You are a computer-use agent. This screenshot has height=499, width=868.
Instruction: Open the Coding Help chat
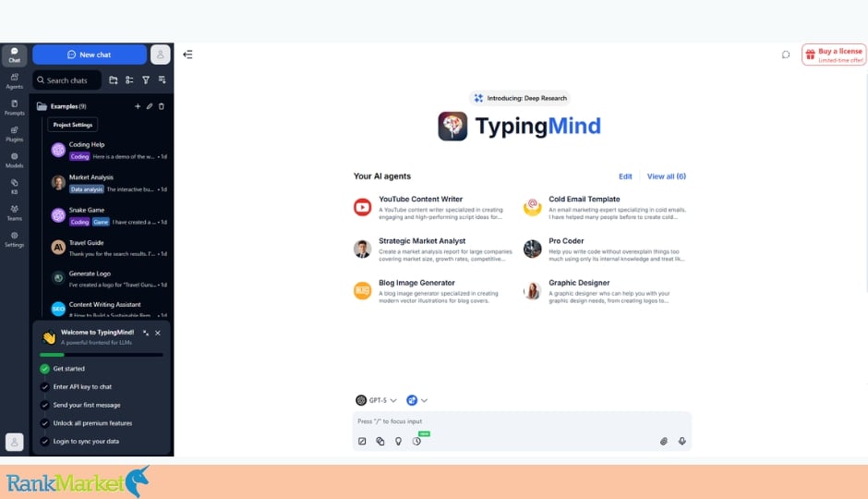(x=109, y=150)
